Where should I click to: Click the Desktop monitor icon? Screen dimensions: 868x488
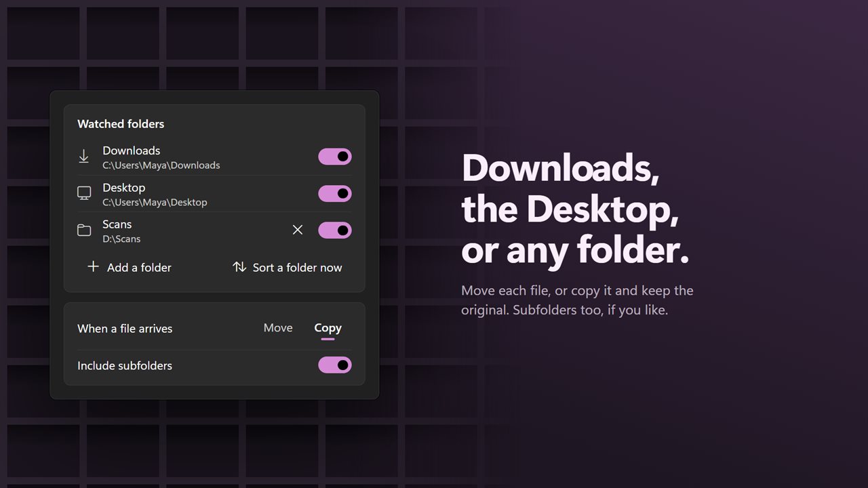pyautogui.click(x=84, y=193)
